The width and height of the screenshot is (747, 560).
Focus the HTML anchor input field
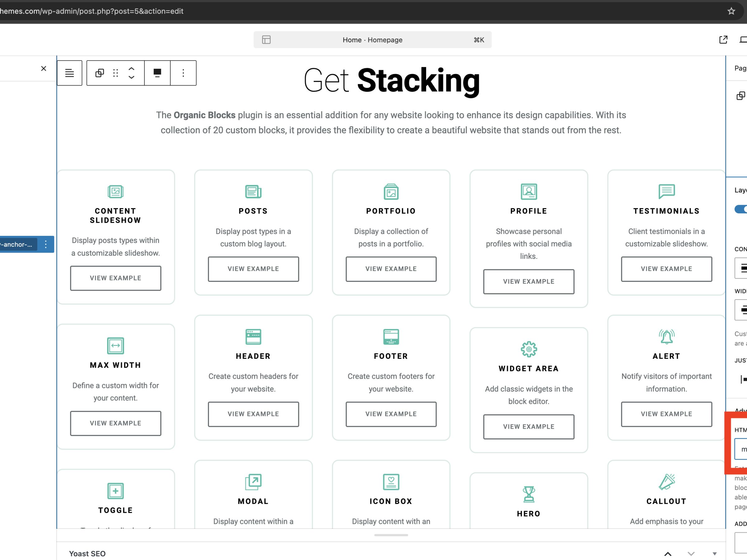(741, 449)
